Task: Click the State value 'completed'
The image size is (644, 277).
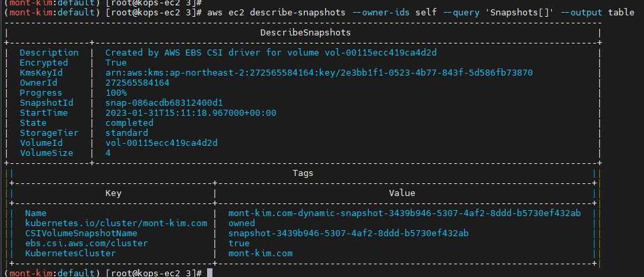Action: tap(130, 123)
